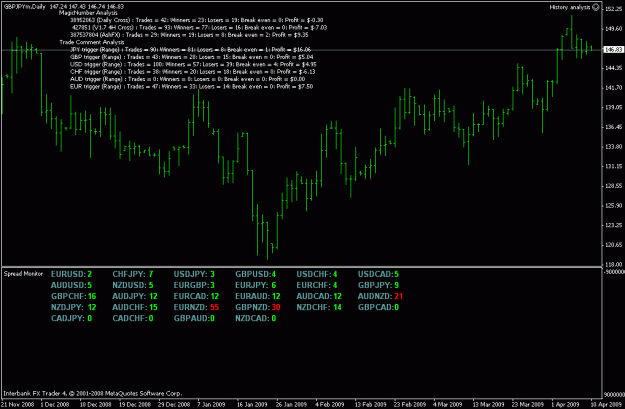Click the current price tag 146.83
Viewport: 625px width, 409px height.
[x=613, y=50]
